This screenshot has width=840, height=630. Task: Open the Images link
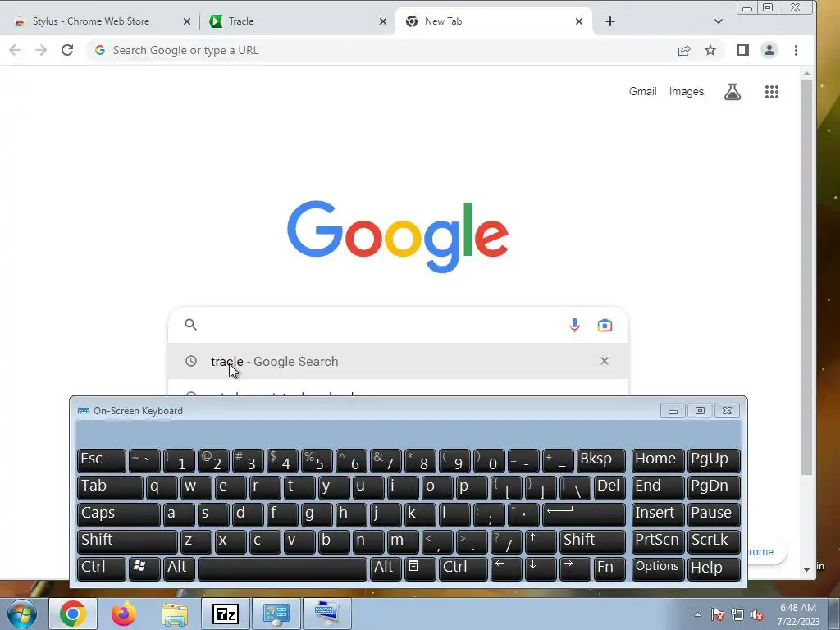coord(687,92)
